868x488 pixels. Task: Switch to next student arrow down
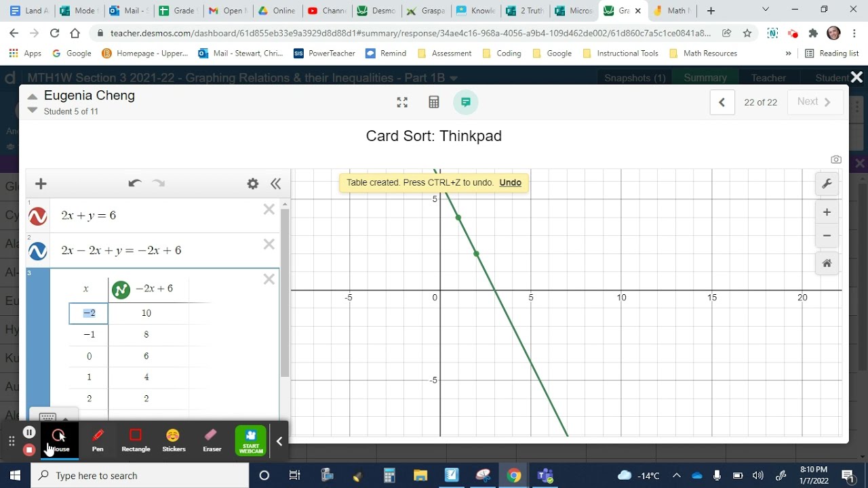(32, 110)
